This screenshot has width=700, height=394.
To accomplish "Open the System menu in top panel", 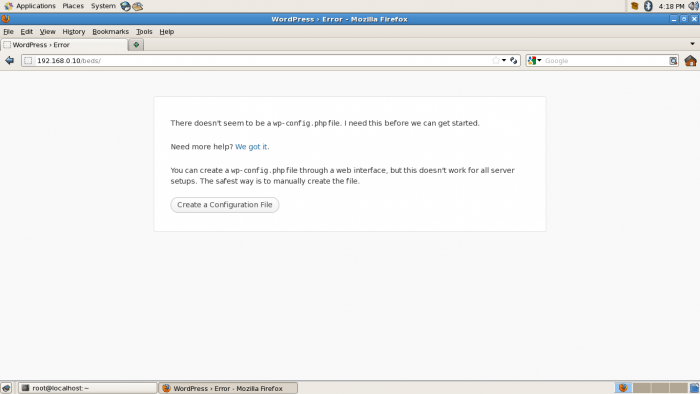I will pyautogui.click(x=103, y=6).
